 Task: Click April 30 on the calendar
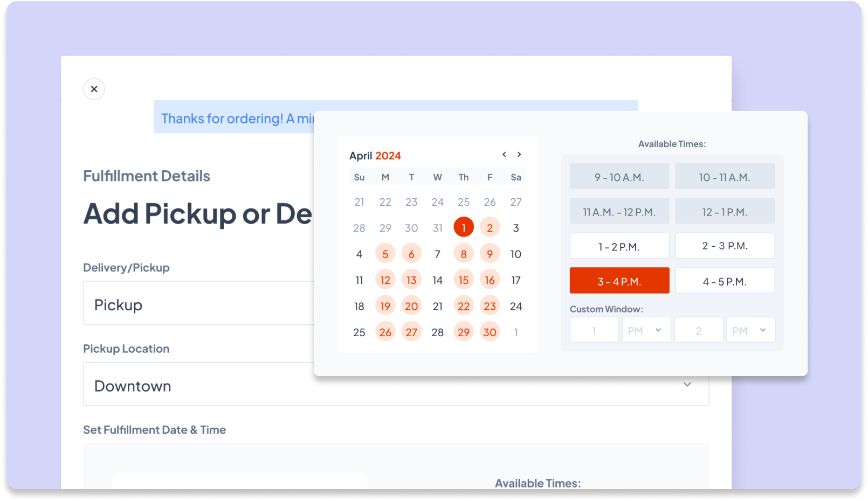pos(490,332)
